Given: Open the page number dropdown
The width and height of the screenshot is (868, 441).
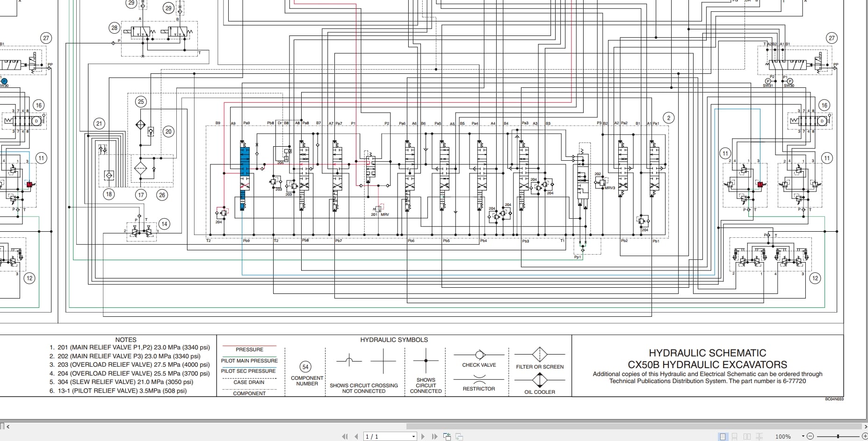Looking at the screenshot, I should tap(413, 436).
